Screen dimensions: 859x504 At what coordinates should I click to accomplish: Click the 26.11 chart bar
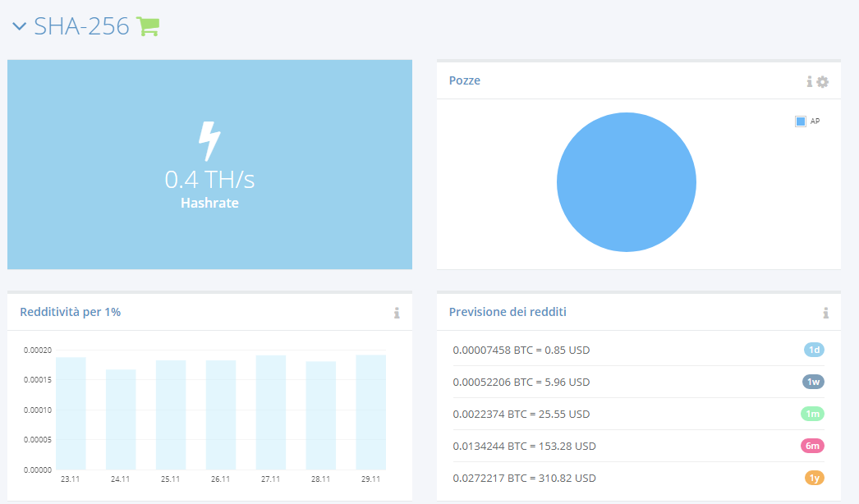(221, 415)
